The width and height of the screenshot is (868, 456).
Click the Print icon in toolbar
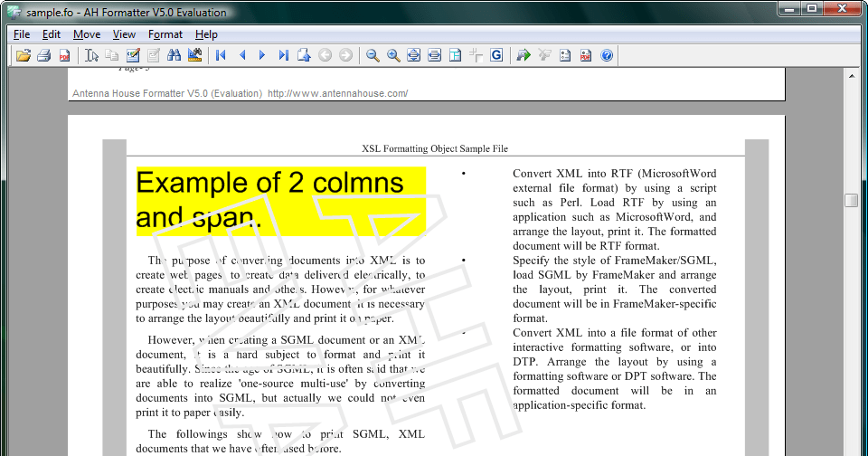pos(43,55)
